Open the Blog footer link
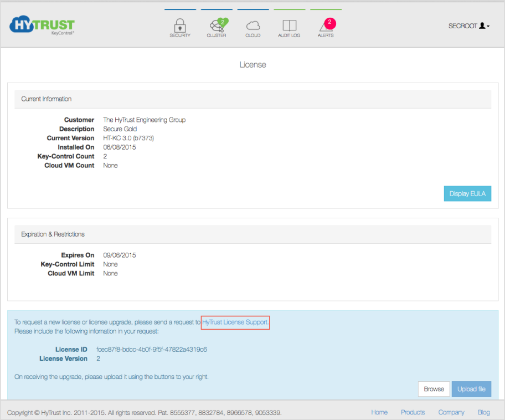 pos(484,412)
